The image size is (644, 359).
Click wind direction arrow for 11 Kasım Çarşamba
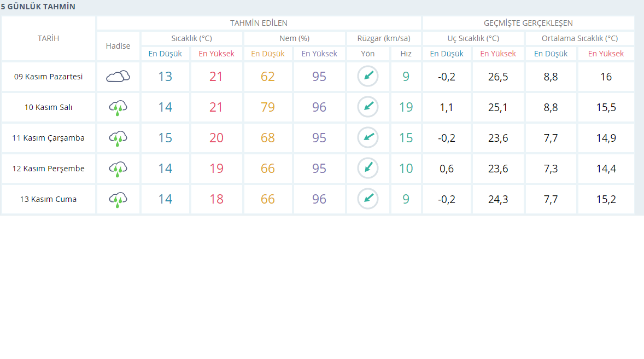coord(368,137)
